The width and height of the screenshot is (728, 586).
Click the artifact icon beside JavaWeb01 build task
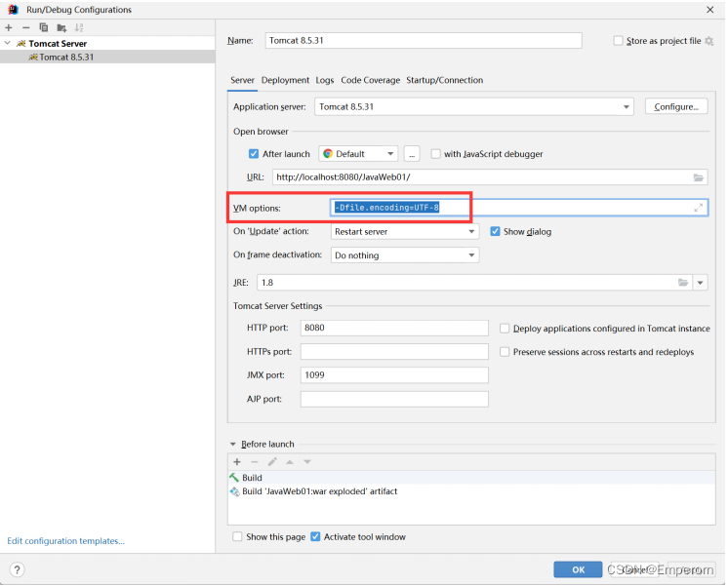point(234,491)
